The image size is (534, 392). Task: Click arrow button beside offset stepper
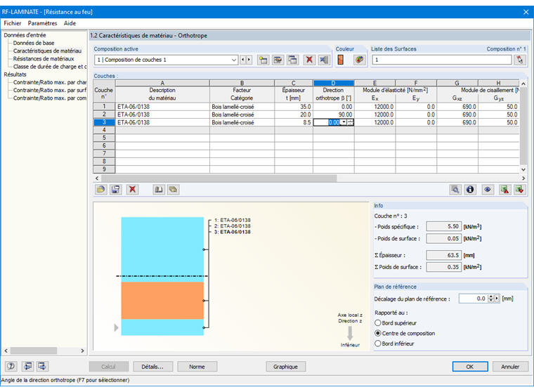(x=497, y=299)
